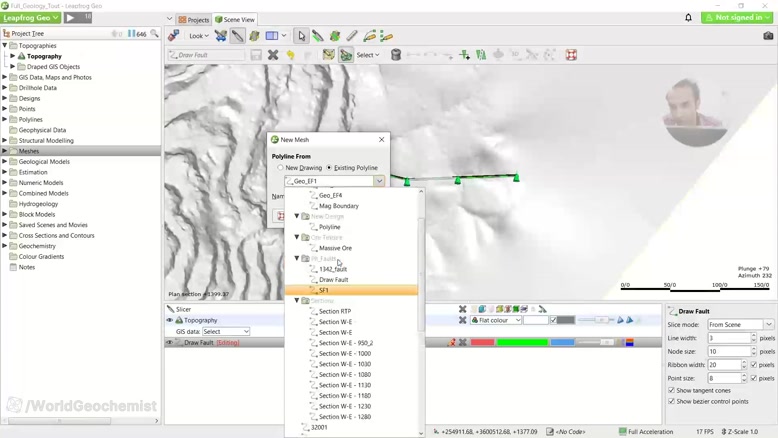The height and width of the screenshot is (438, 778).
Task: Click the camera screenshot icon
Action: 768,36
